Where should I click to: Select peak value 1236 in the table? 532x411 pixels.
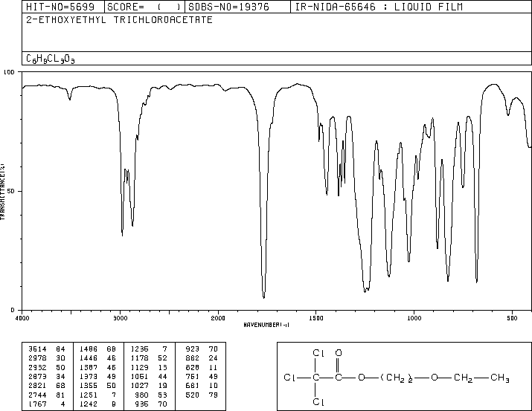[140, 349]
